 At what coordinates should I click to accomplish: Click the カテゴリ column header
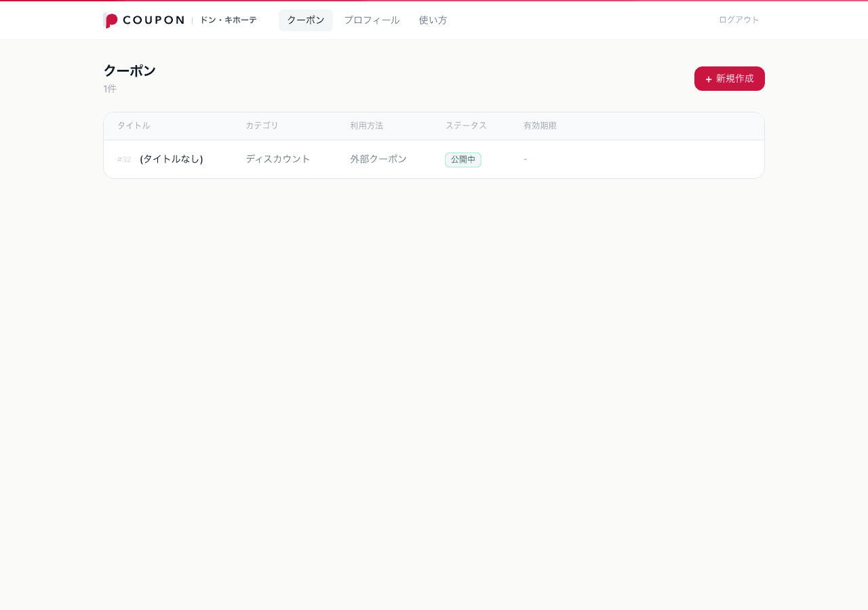pos(262,125)
